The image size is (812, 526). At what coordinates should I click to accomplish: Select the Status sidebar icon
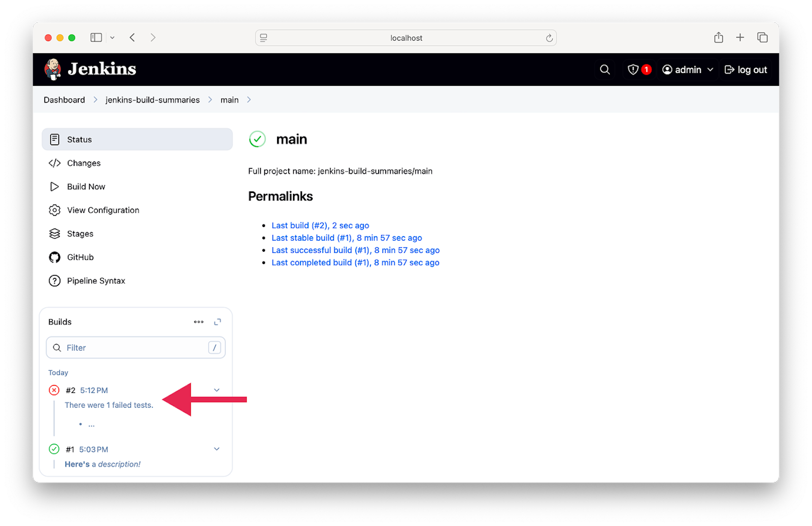click(54, 139)
